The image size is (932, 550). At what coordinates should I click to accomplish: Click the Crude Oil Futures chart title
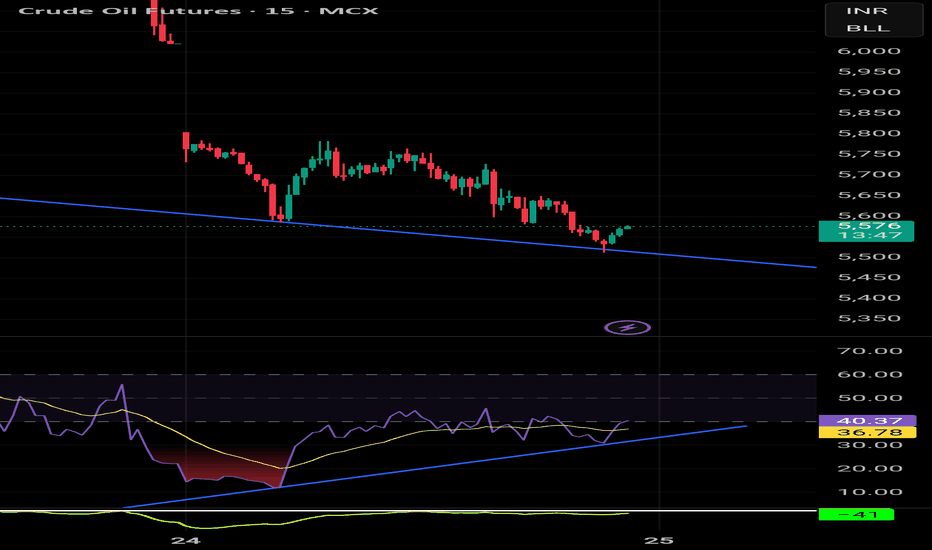click(198, 11)
